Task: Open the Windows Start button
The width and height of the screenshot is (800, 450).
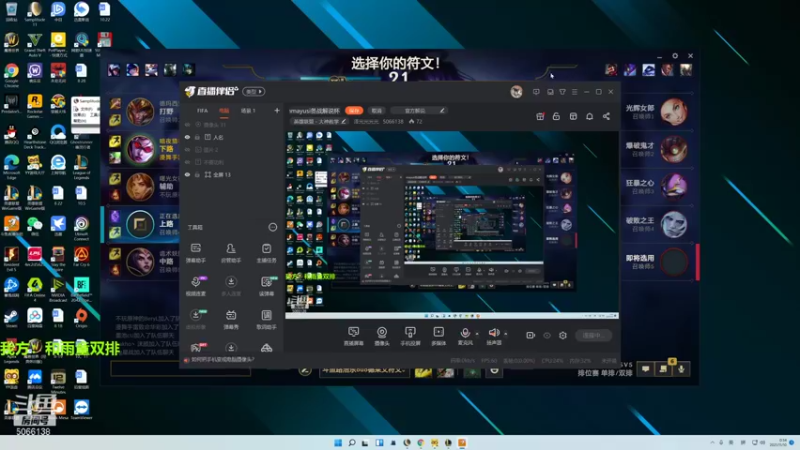Action: point(338,443)
